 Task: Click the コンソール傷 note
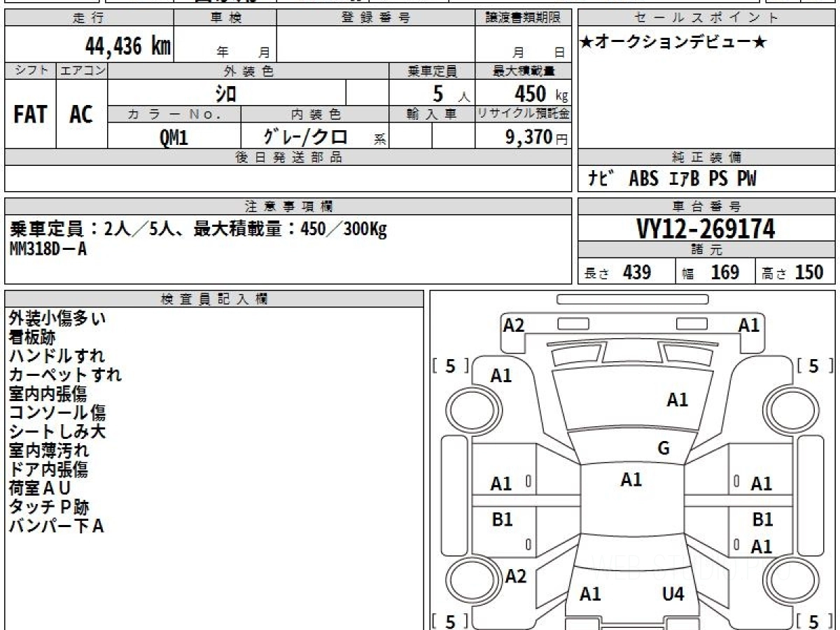pos(57,412)
